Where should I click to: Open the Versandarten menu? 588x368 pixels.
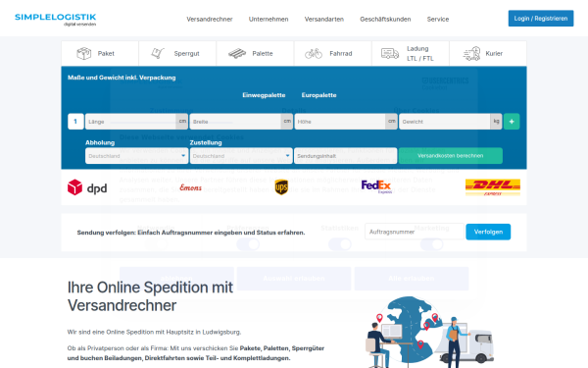click(324, 20)
